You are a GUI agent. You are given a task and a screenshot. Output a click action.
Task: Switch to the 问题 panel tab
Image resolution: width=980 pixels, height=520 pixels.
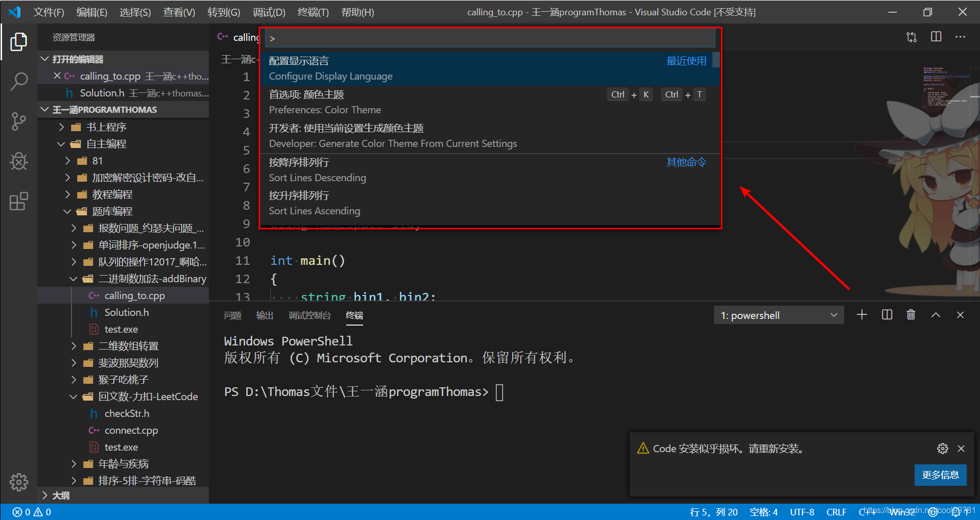[x=233, y=315]
